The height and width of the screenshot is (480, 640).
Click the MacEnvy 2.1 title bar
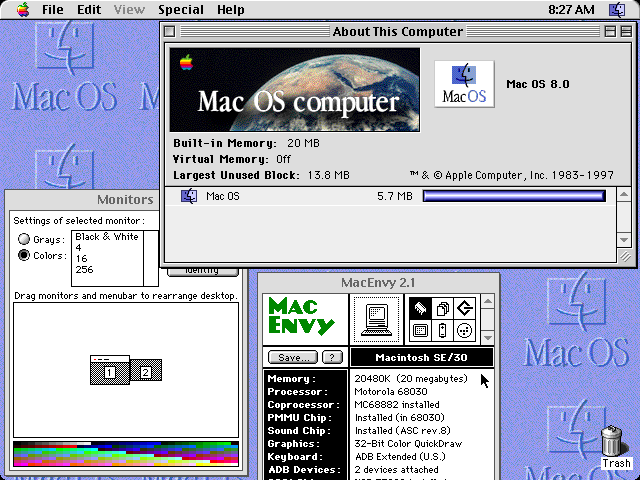(x=378, y=282)
